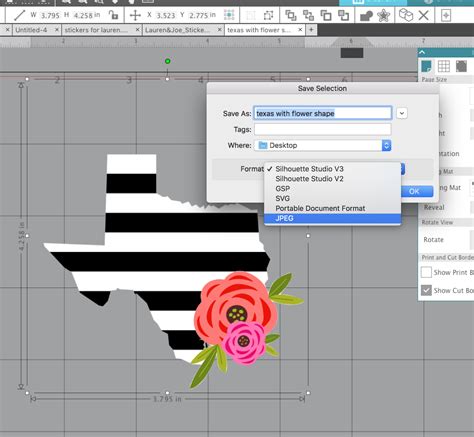
Task: Click the weld shapes icon
Action: pos(366,16)
